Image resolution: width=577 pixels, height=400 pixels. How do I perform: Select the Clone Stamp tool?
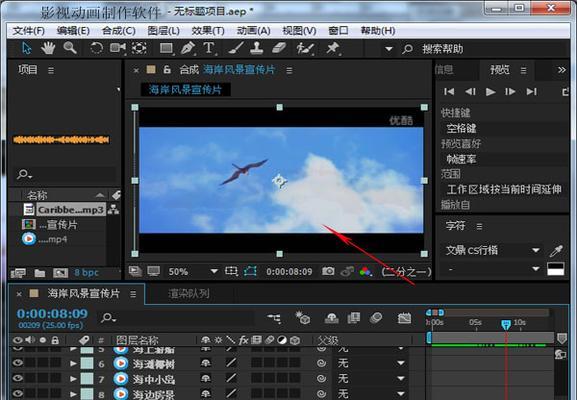tap(256, 48)
